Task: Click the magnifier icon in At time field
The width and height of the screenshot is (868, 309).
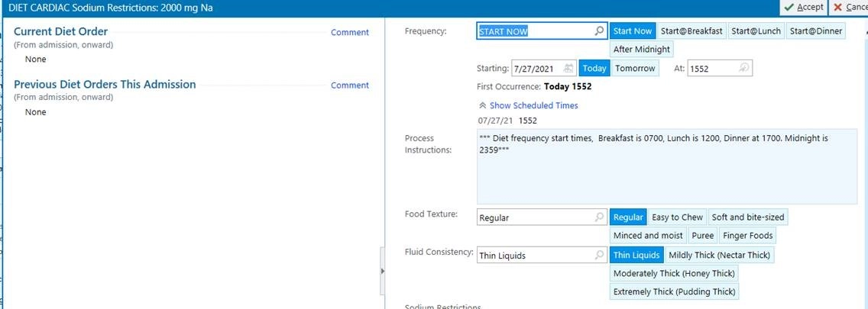Action: (x=743, y=69)
